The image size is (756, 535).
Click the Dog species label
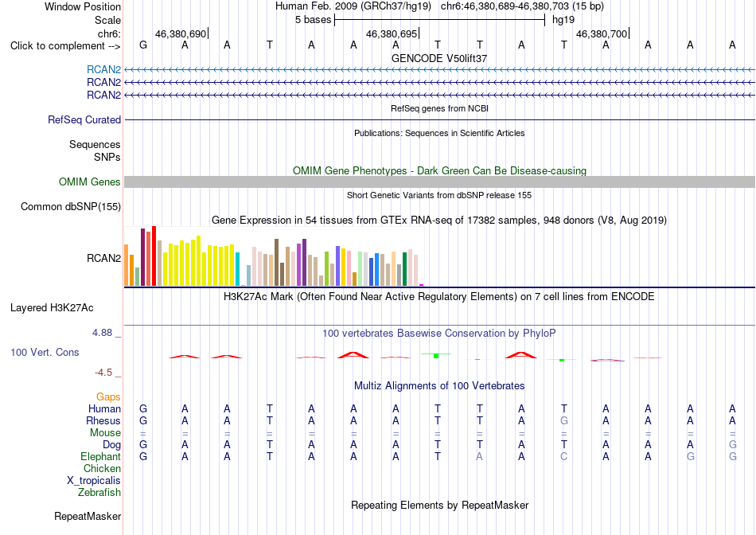click(112, 445)
